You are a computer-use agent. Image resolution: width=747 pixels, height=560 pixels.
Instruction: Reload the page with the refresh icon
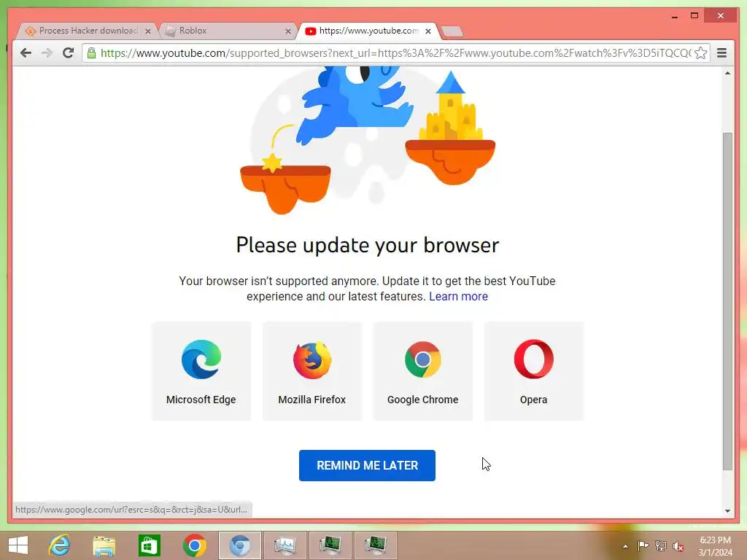pyautogui.click(x=68, y=52)
